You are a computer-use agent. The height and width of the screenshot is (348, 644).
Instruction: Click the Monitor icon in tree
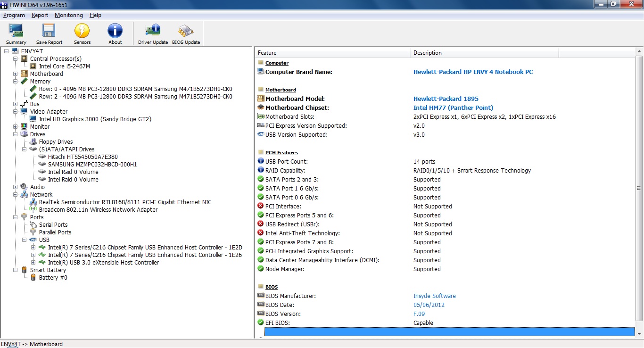tap(24, 126)
